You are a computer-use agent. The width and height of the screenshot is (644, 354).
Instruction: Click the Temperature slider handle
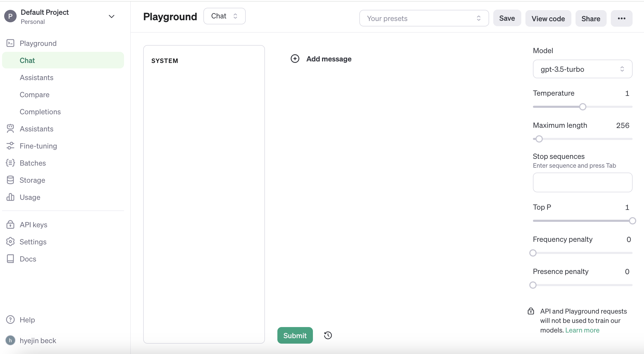pyautogui.click(x=583, y=107)
